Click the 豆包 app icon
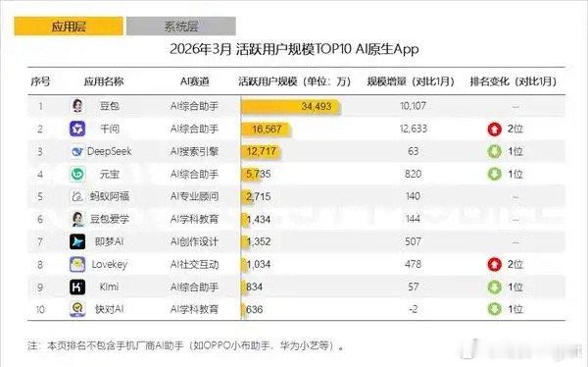 point(77,106)
